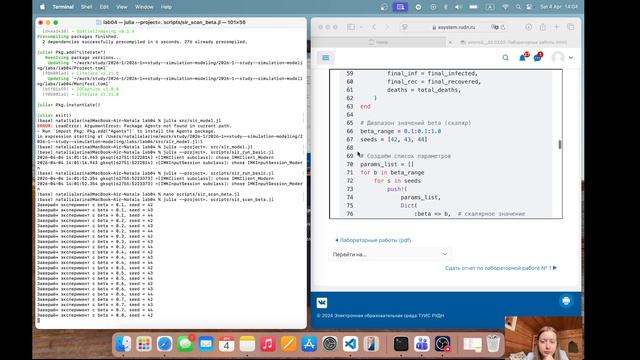
Task: Open Messages app in the Dock
Action: [x=185, y=344]
